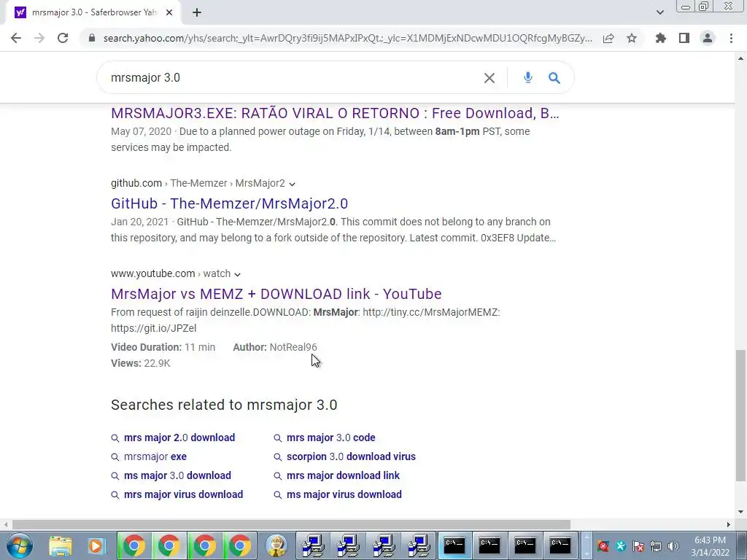Open the volume speaker tray icon

[673, 546]
